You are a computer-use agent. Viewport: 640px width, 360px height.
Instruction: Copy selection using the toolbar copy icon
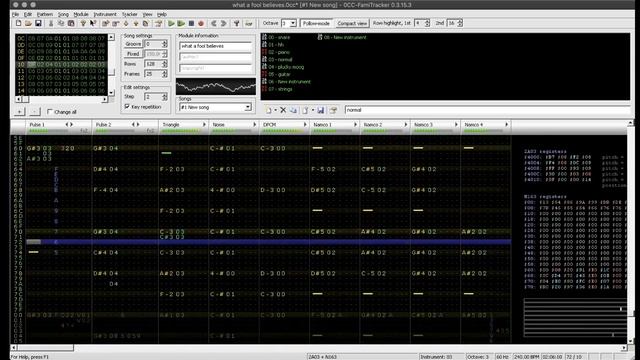tap(61, 24)
